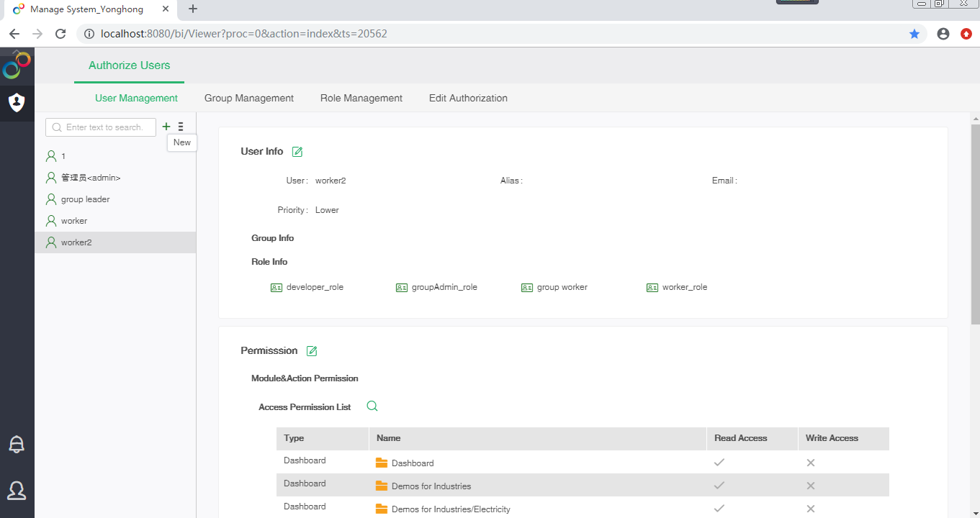This screenshot has width=980, height=518.
Task: Click the Demos for Industries/Electricity name
Action: (x=451, y=509)
